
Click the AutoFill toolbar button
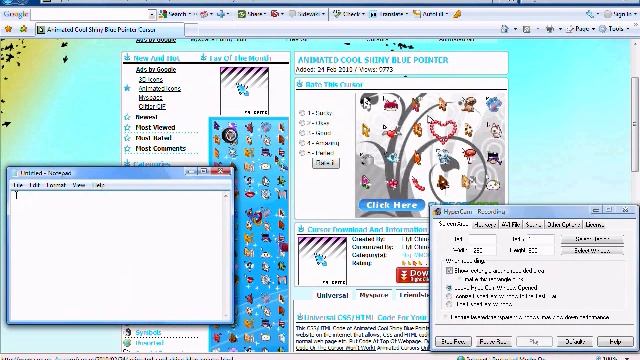(428, 14)
